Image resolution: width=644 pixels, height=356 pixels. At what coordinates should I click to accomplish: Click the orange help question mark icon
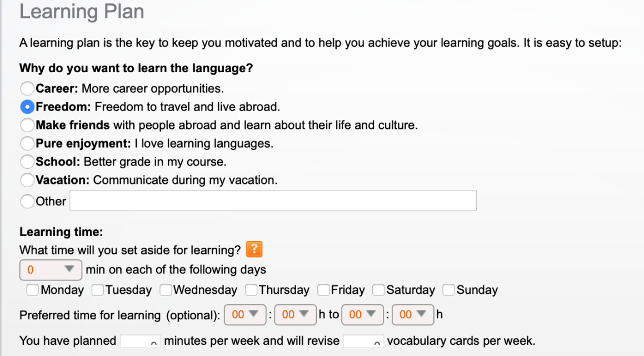coord(253,249)
